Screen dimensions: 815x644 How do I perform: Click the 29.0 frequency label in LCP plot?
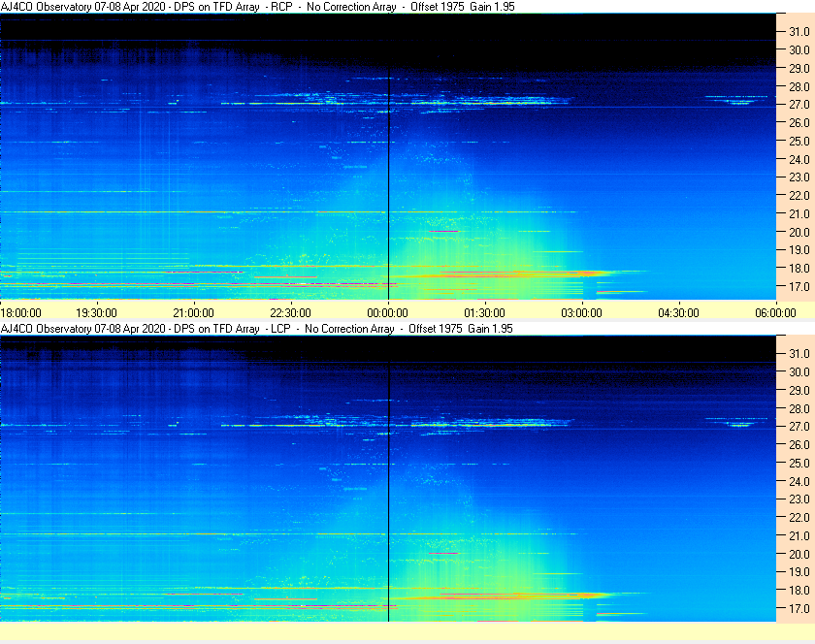pyautogui.click(x=799, y=390)
